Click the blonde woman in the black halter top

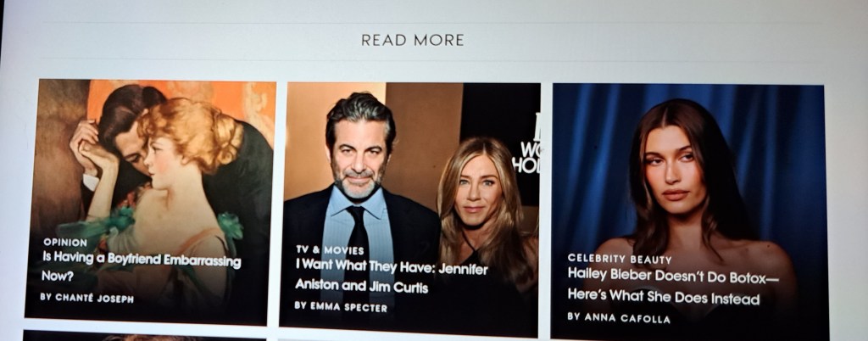pos(481,216)
